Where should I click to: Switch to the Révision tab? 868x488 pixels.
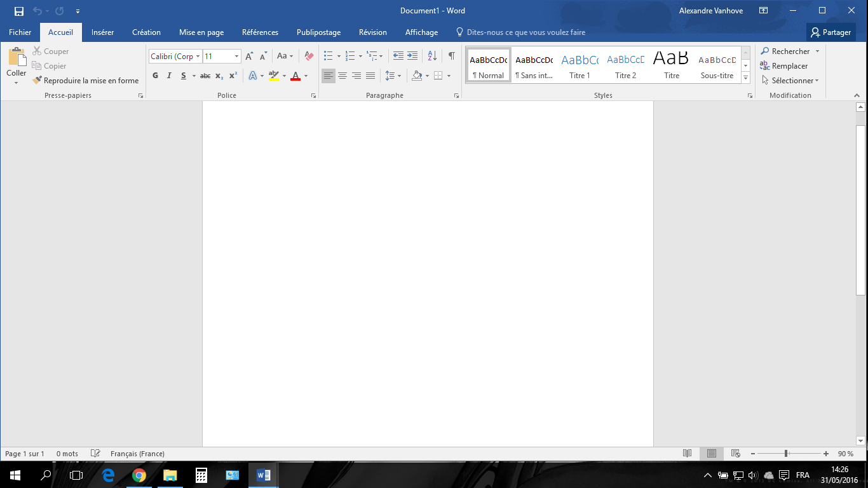372,32
